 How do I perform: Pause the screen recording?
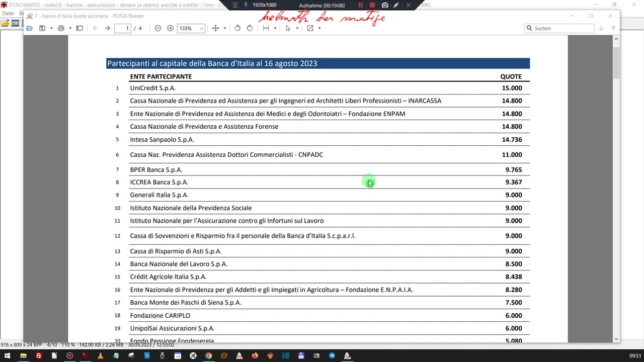click(x=360, y=5)
